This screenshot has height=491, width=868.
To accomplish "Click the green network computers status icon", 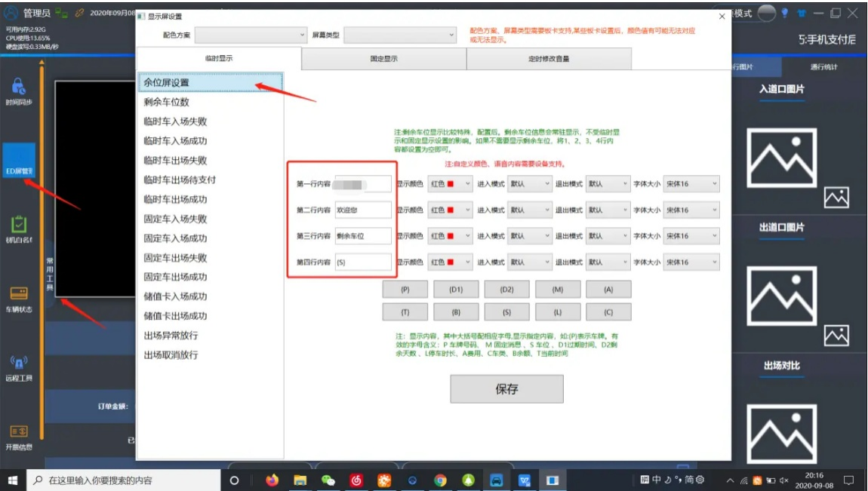I will pos(61,13).
